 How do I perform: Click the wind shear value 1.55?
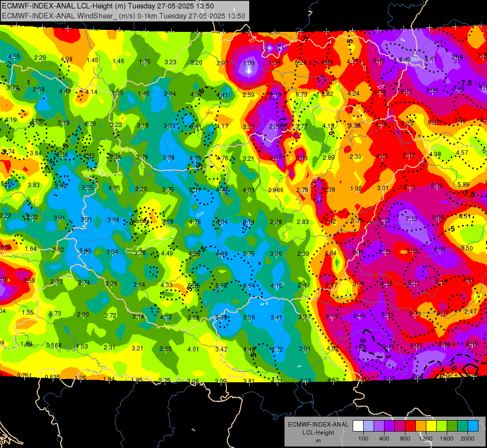tap(28, 313)
